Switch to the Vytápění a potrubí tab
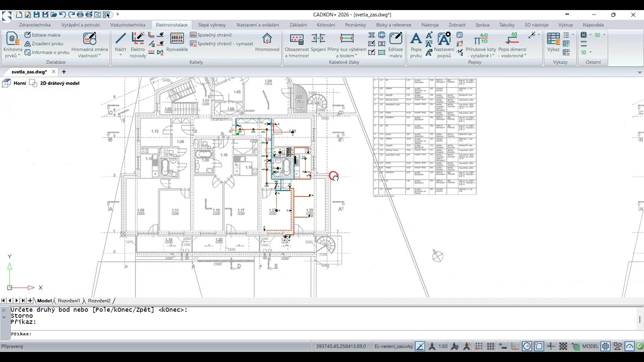Screen dimensions: 644x362 (80, 25)
